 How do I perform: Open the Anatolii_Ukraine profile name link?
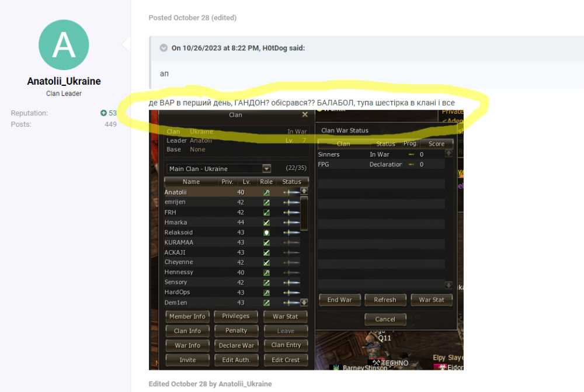[64, 81]
